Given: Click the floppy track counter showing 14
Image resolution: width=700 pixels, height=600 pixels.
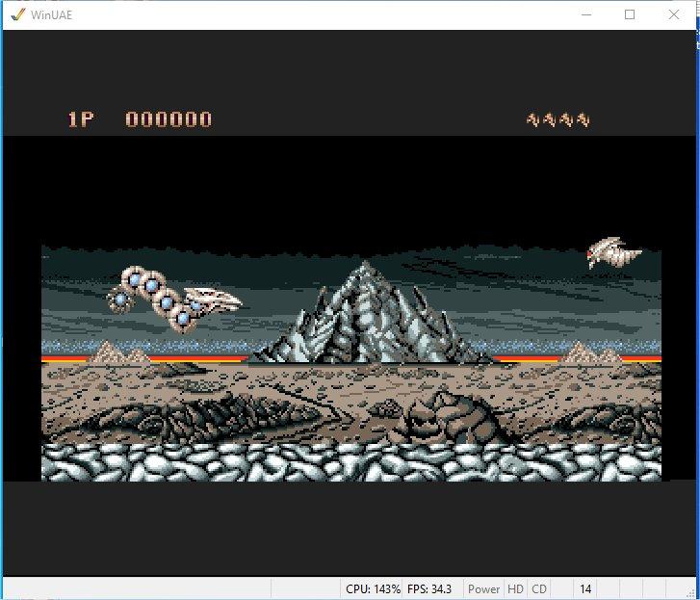Looking at the screenshot, I should [x=585, y=588].
